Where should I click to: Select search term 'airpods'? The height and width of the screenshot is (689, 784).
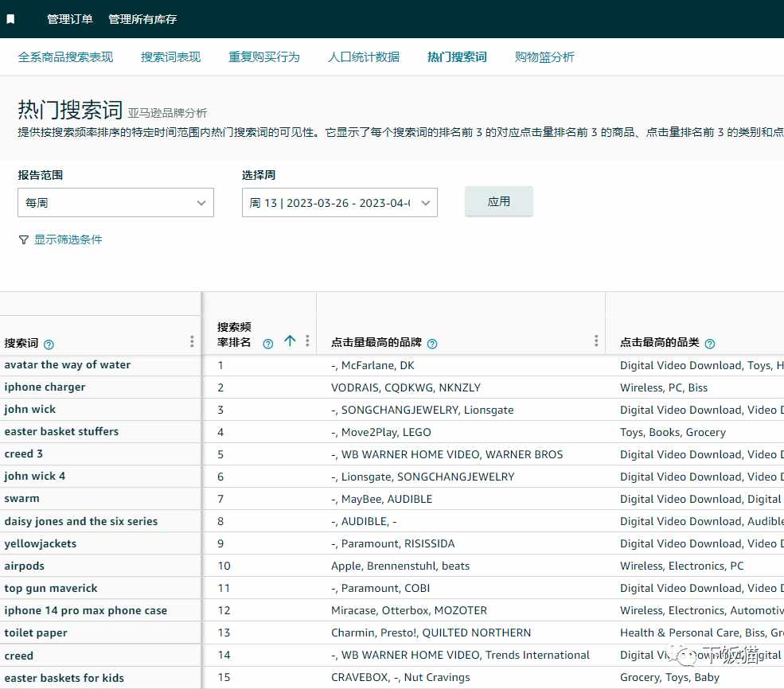[25, 566]
